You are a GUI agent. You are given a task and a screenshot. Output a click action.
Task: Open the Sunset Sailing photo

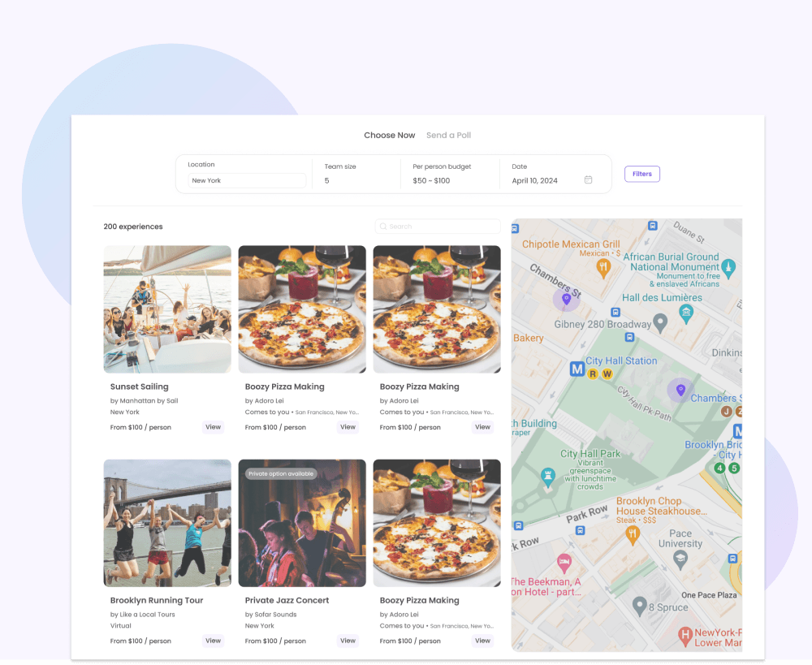pyautogui.click(x=167, y=309)
